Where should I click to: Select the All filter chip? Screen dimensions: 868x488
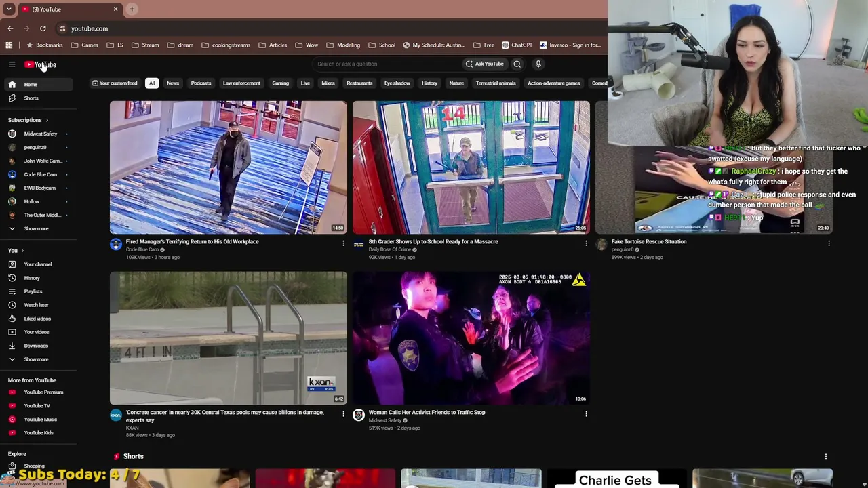152,83
